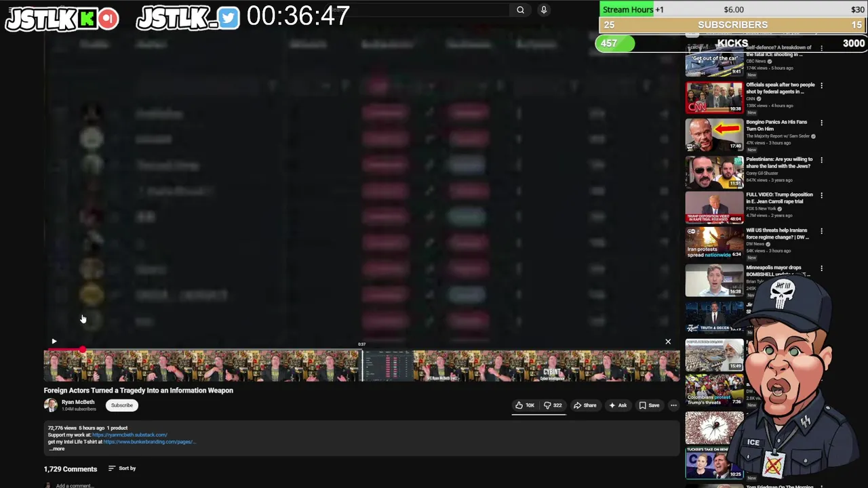
Task: Open menu for CBC self-defence video
Action: tap(821, 49)
